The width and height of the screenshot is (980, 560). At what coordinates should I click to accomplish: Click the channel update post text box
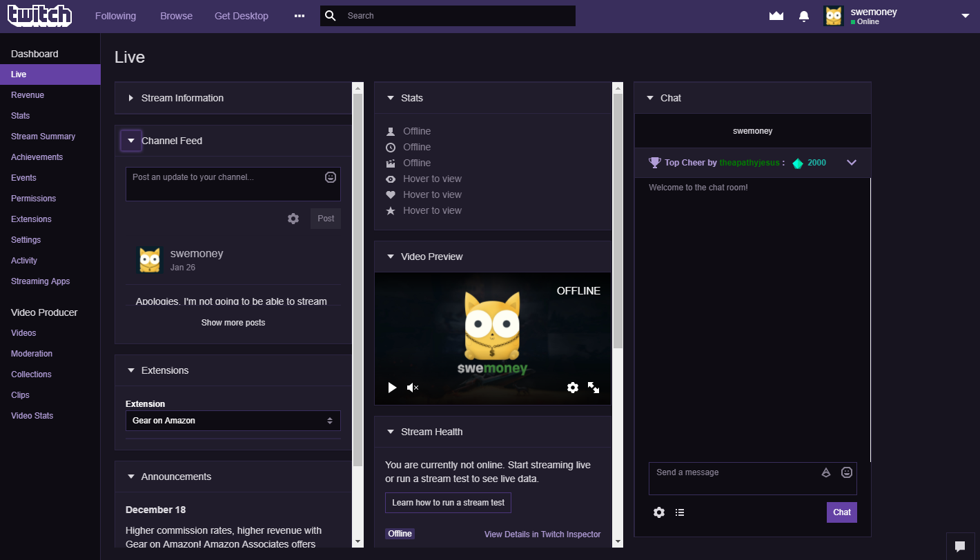point(233,184)
